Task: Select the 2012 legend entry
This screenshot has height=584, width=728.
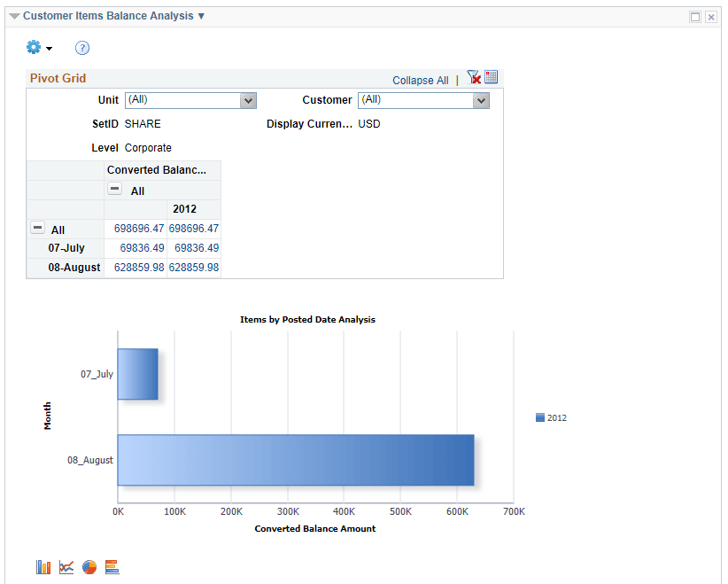Action: 551,417
